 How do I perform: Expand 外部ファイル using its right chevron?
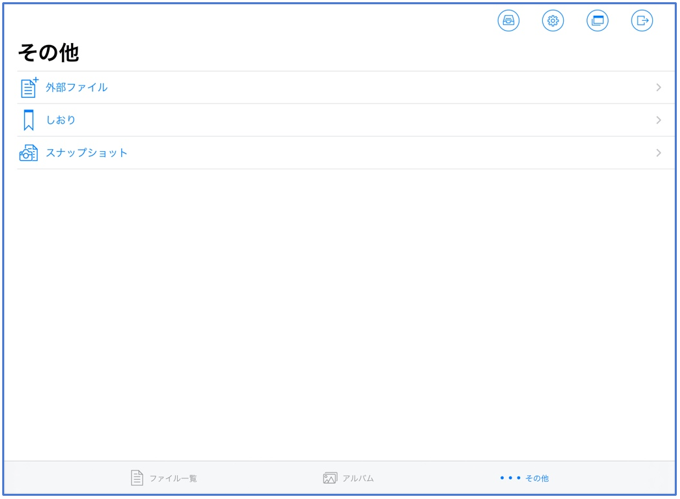[x=658, y=88]
